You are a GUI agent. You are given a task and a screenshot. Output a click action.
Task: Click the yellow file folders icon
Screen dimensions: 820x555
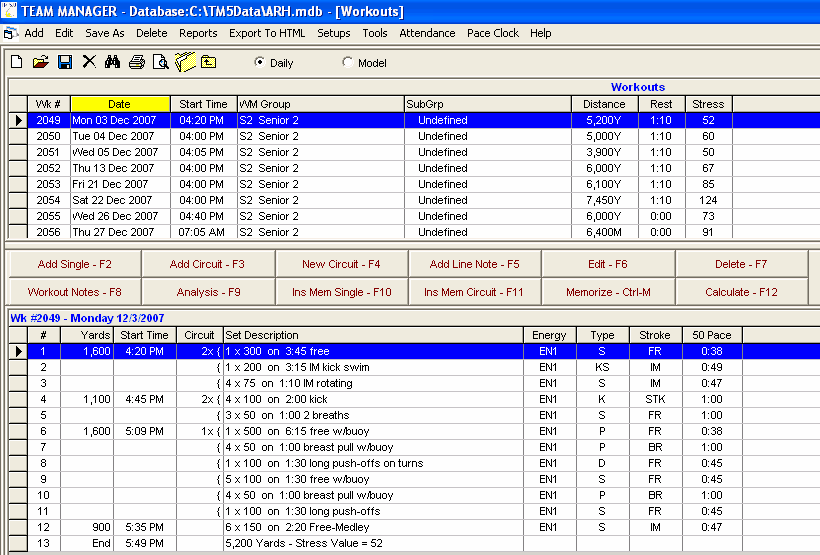pyautogui.click(x=184, y=62)
